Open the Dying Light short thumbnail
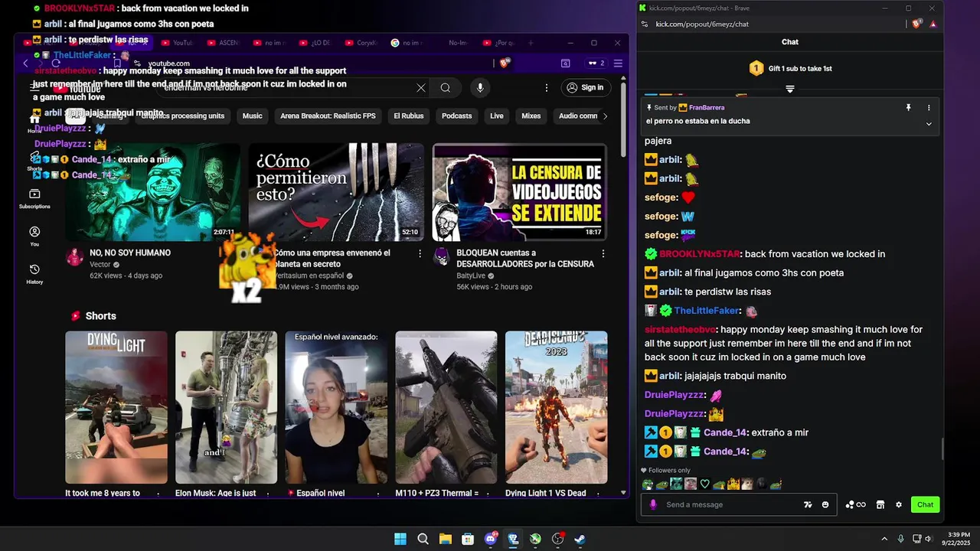This screenshot has width=980, height=551. click(x=116, y=407)
